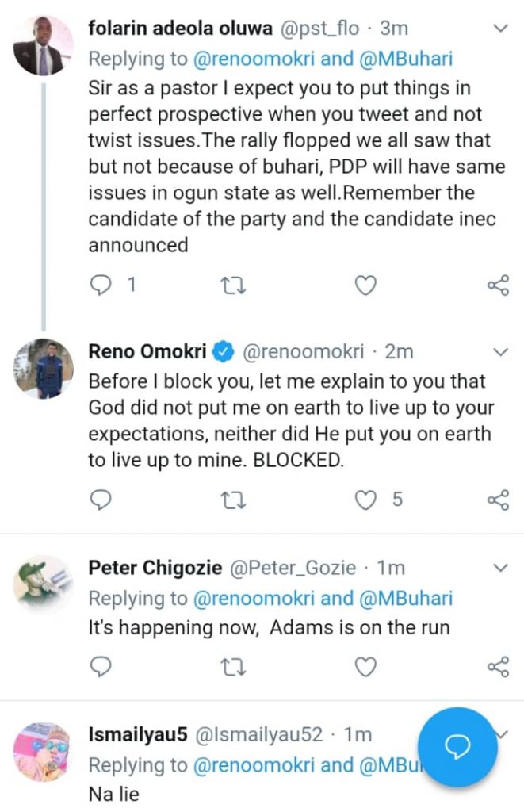
Task: Reply to Peter Chigozie's tweet
Action: [100, 668]
